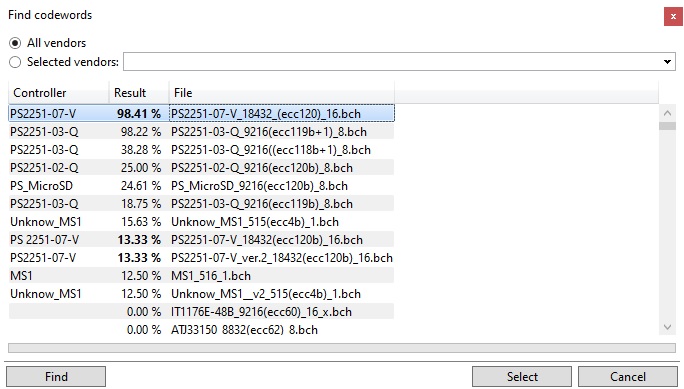The image size is (684, 389).
Task: Select file ATJ33150 8832(ecc62) 8.bch
Action: pyautogui.click(x=244, y=330)
